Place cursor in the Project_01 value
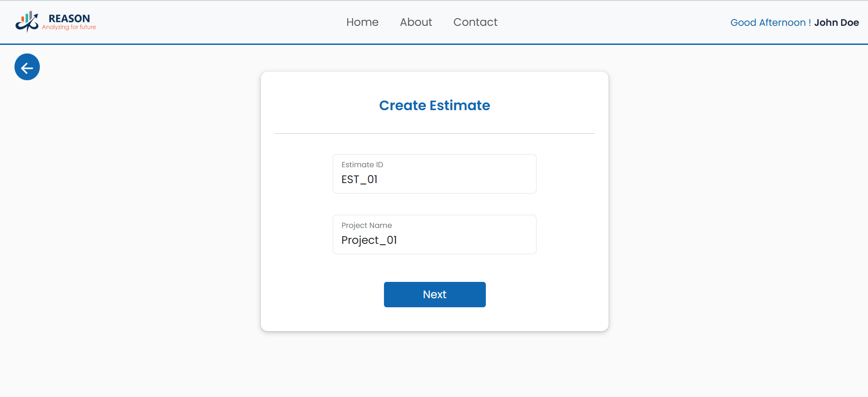The height and width of the screenshot is (397, 868). (369, 240)
